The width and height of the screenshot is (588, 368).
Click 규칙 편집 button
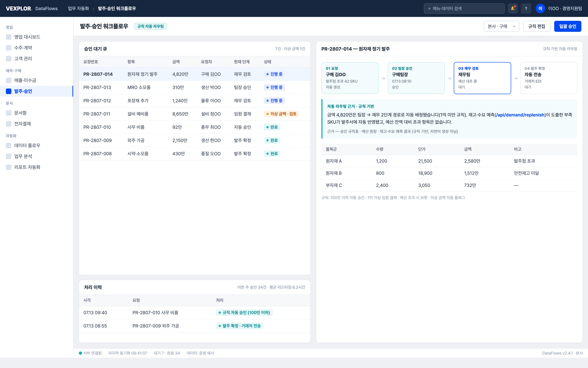[537, 26]
